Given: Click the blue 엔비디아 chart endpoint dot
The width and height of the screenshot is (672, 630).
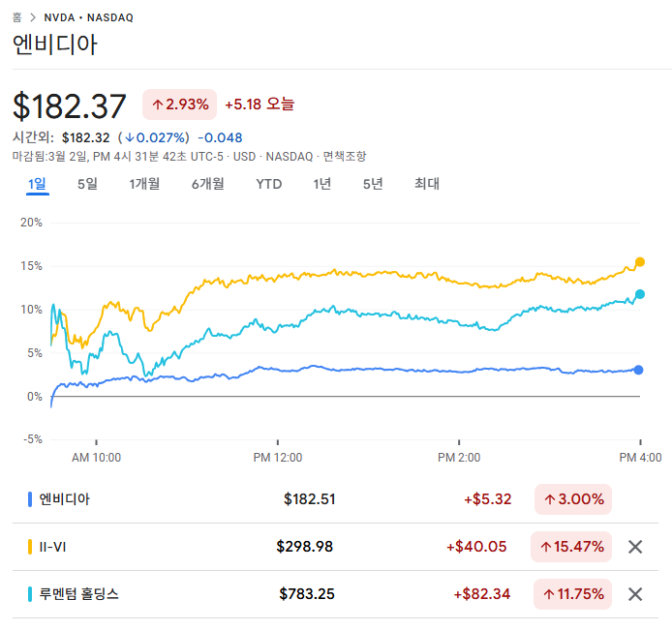Looking at the screenshot, I should point(639,370).
